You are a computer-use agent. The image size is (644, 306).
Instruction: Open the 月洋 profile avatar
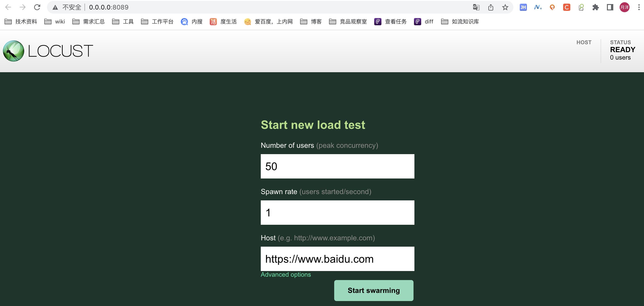pyautogui.click(x=625, y=7)
